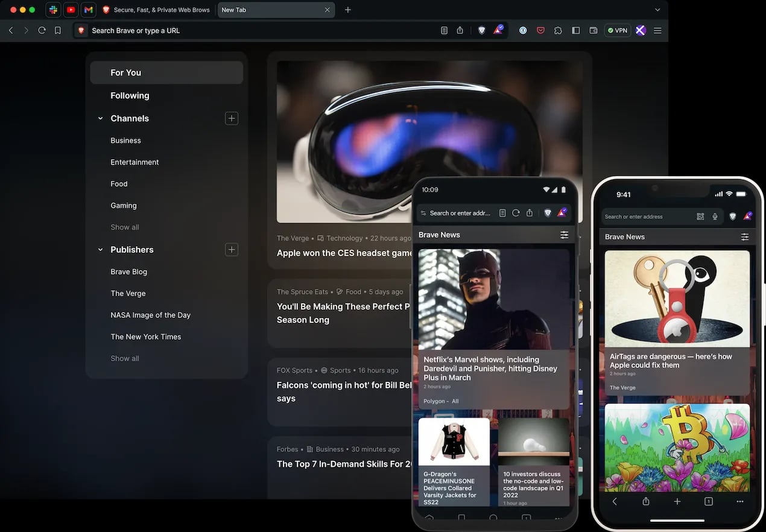Open the Gaming channel

point(124,206)
